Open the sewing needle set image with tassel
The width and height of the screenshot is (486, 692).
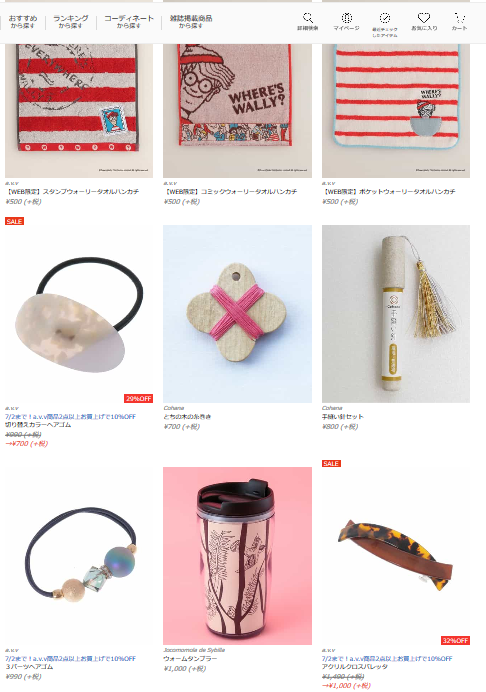click(396, 314)
